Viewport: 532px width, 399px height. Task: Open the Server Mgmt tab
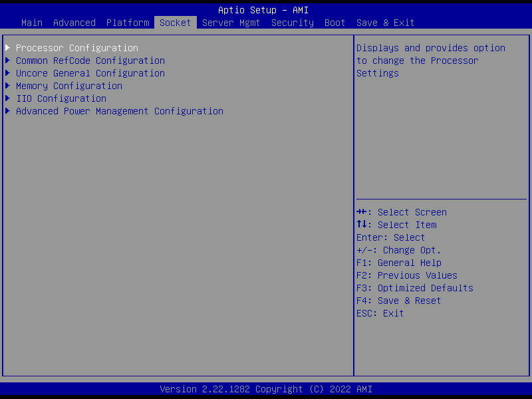[231, 23]
